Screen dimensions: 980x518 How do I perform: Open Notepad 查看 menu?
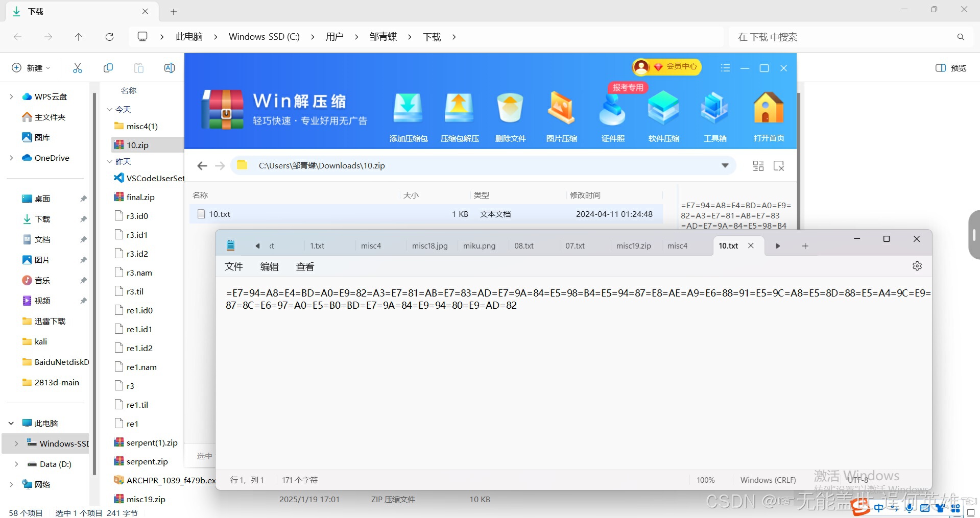coord(305,266)
